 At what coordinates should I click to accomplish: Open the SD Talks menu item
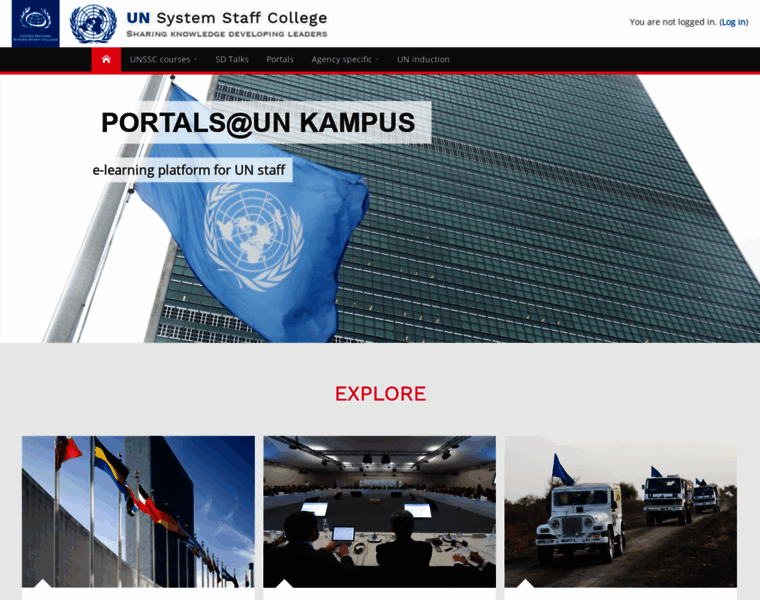(232, 60)
